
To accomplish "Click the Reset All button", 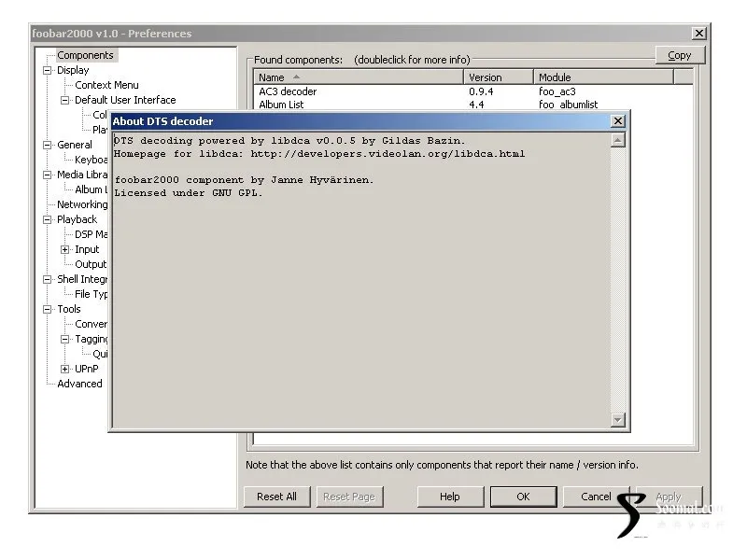I will click(x=276, y=497).
